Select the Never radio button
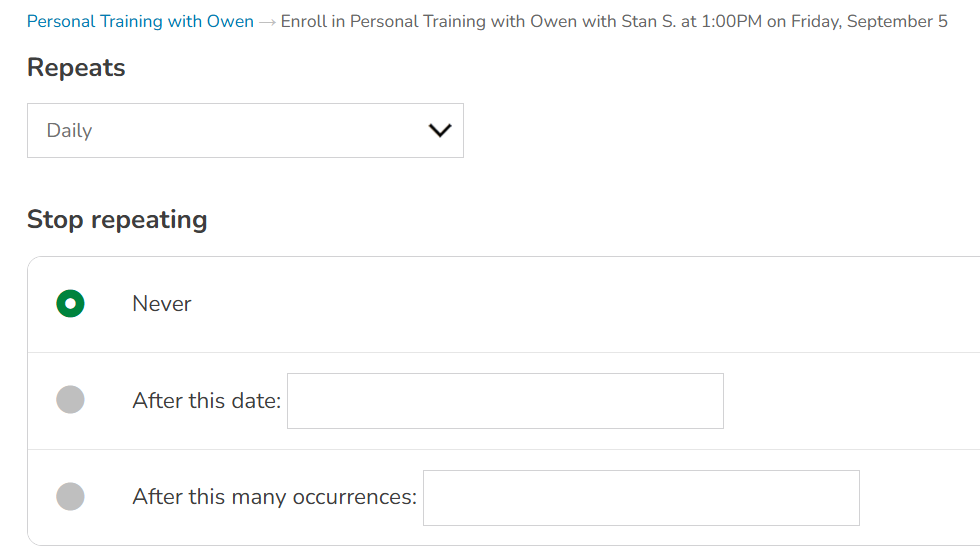This screenshot has height=551, width=980. tap(70, 304)
